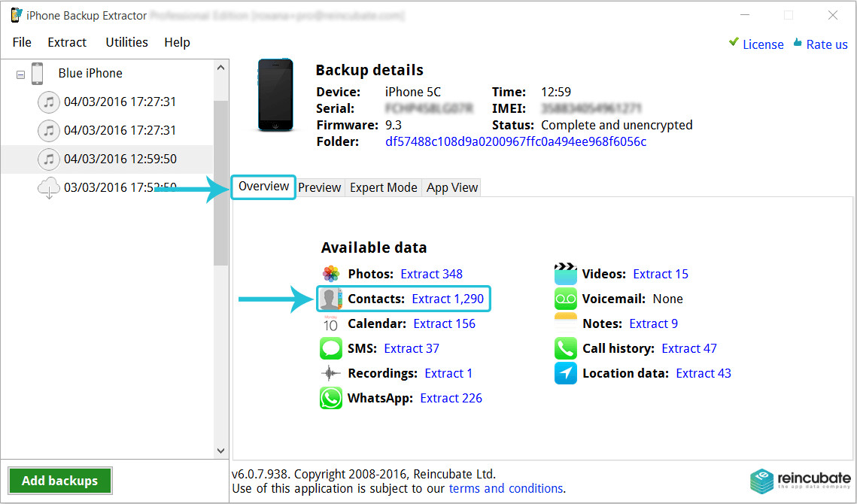Select the Blue iPhone tree item
The width and height of the screenshot is (857, 504).
pos(90,73)
